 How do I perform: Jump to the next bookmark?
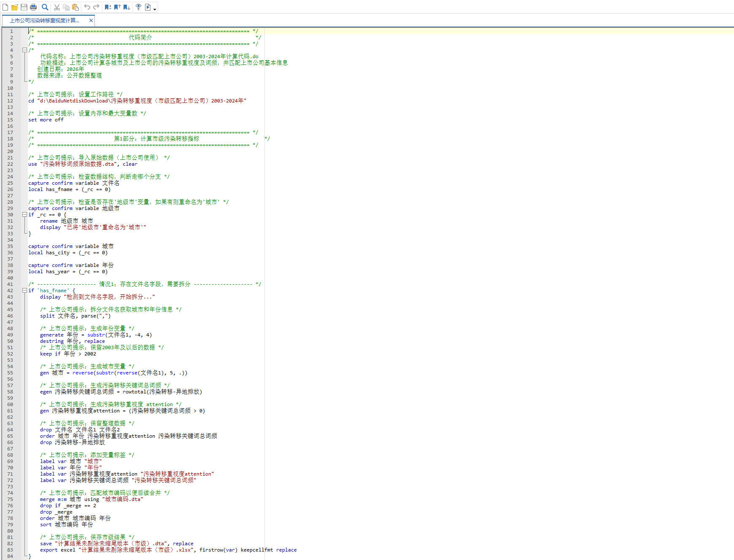pyautogui.click(x=126, y=7)
